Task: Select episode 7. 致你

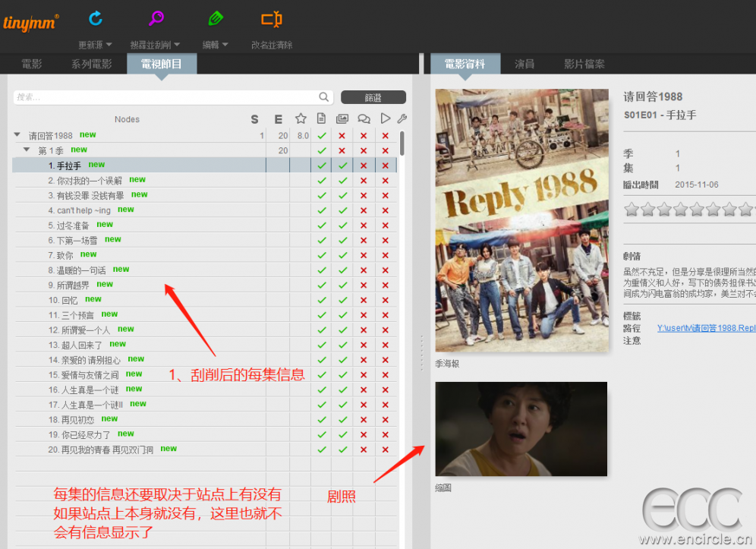Action: tap(60, 255)
